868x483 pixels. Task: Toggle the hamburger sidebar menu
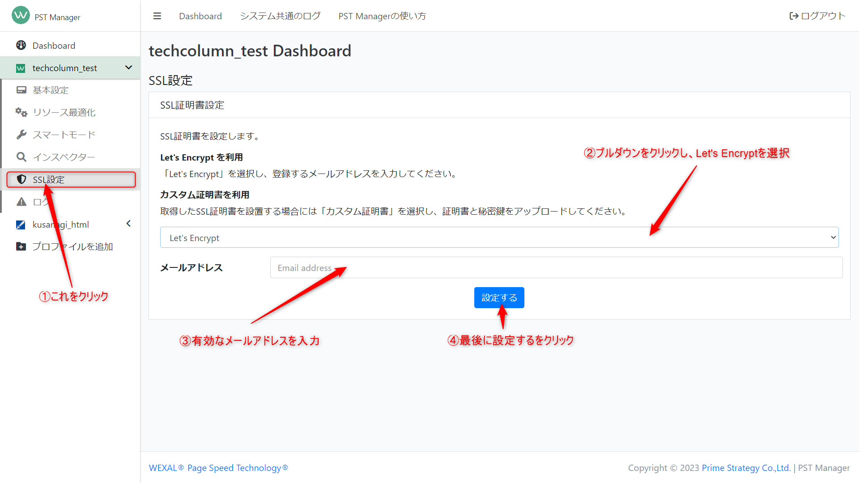click(x=157, y=16)
